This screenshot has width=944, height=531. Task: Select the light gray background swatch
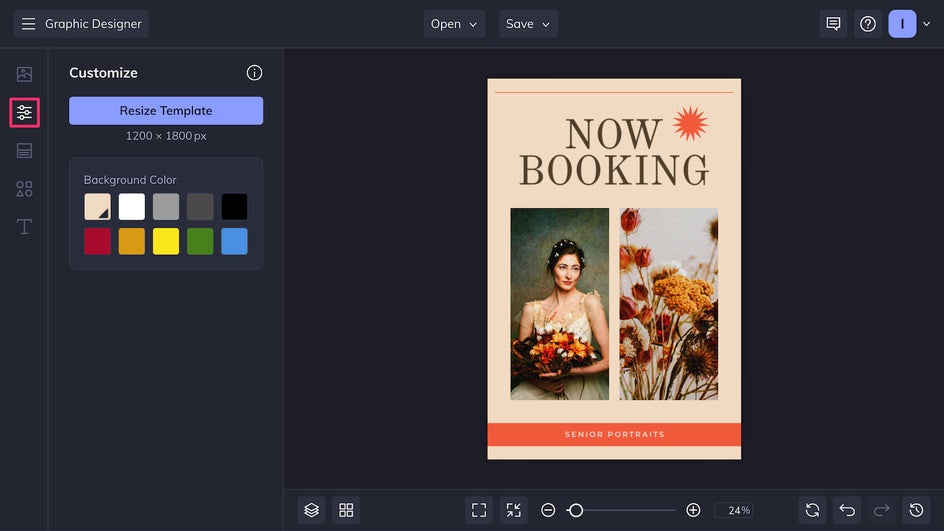pos(166,206)
